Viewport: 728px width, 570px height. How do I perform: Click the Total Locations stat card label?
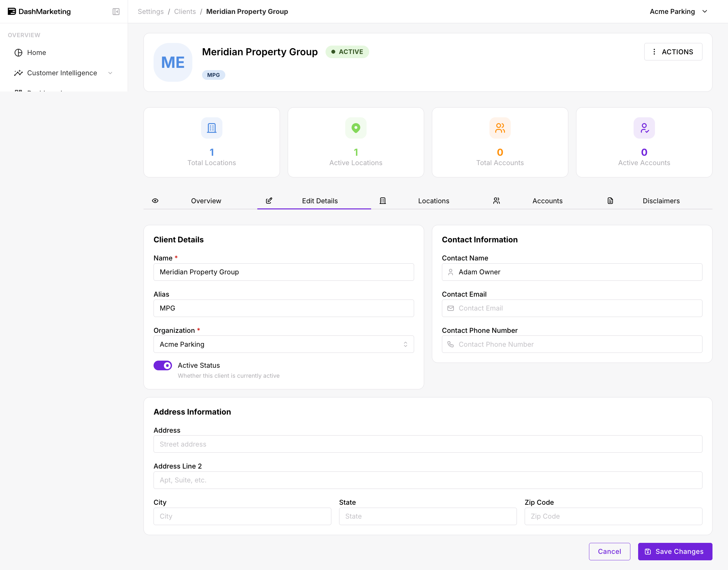[x=212, y=163]
